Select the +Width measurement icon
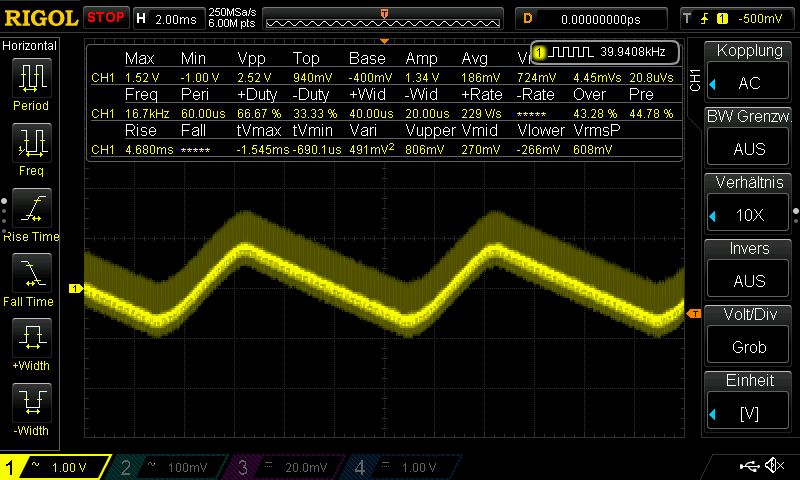This screenshot has height=480, width=800. coord(31,338)
